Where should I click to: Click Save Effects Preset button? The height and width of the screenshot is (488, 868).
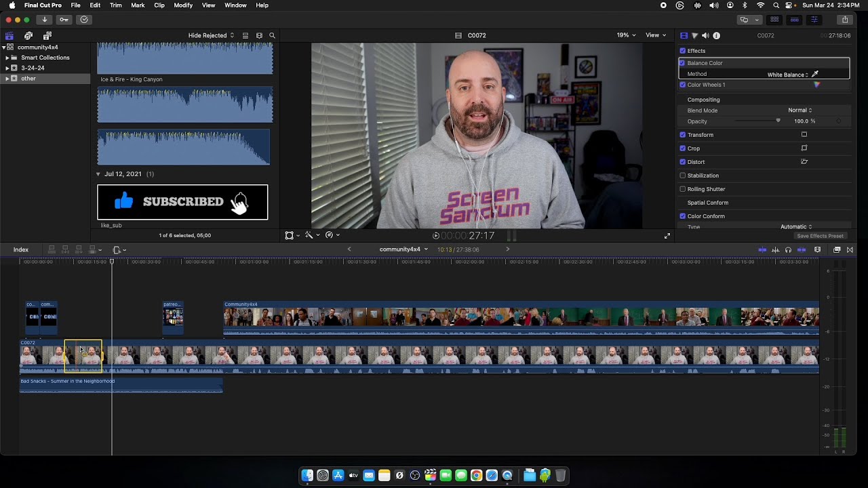(820, 236)
